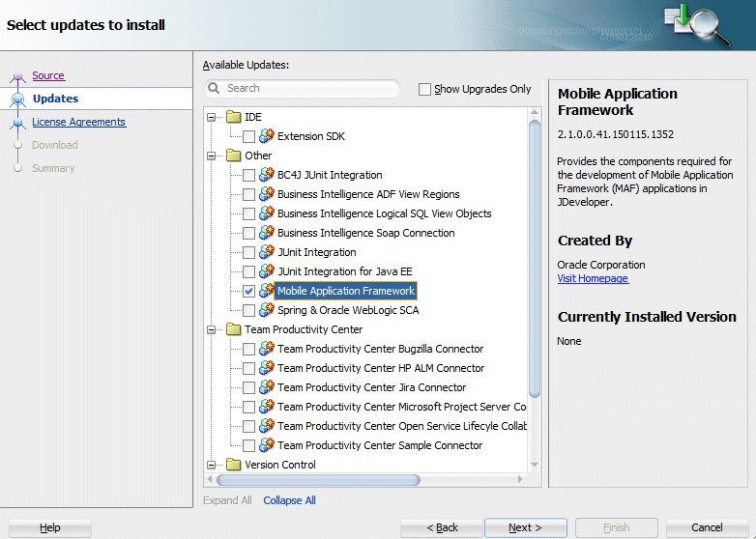
Task: Select Team Productivity Center Open Service Lifecycle row
Action: pos(401,426)
